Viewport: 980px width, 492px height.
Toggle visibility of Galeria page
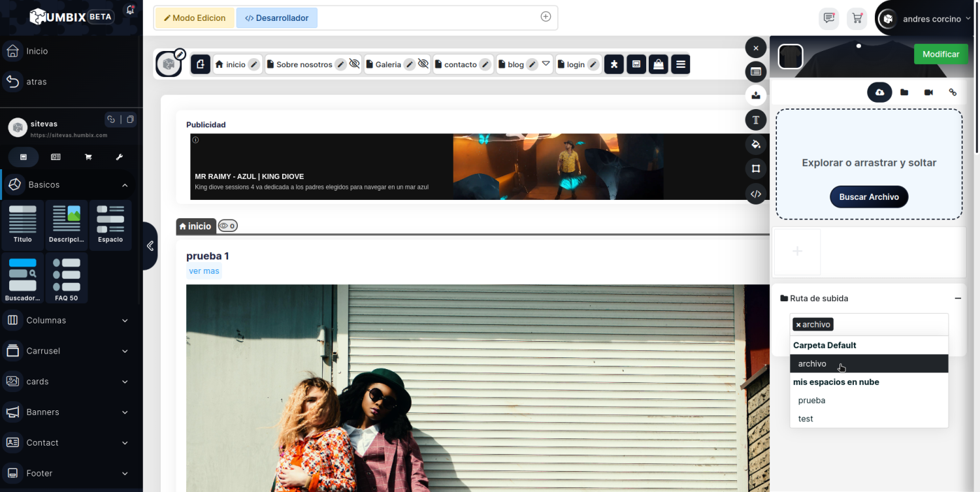pos(423,64)
